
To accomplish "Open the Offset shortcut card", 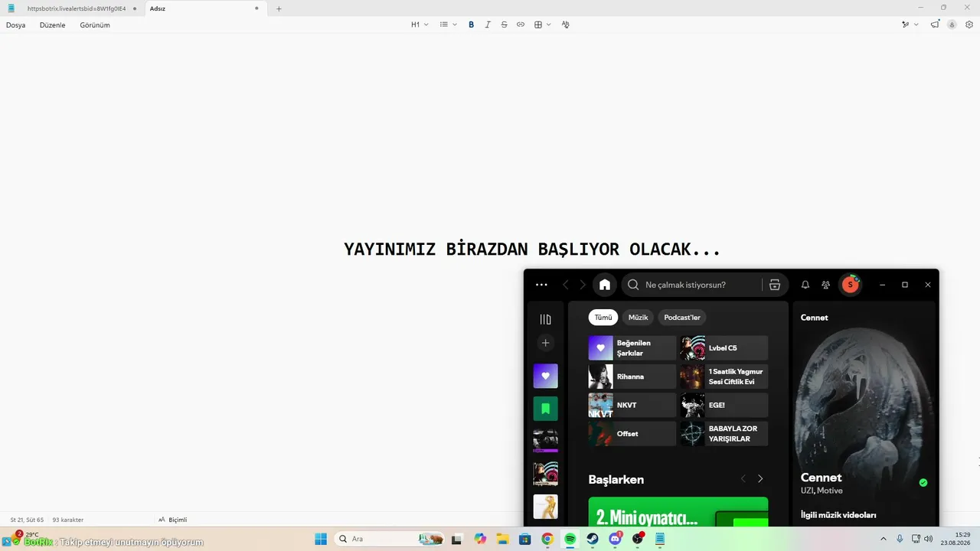I will (x=632, y=434).
